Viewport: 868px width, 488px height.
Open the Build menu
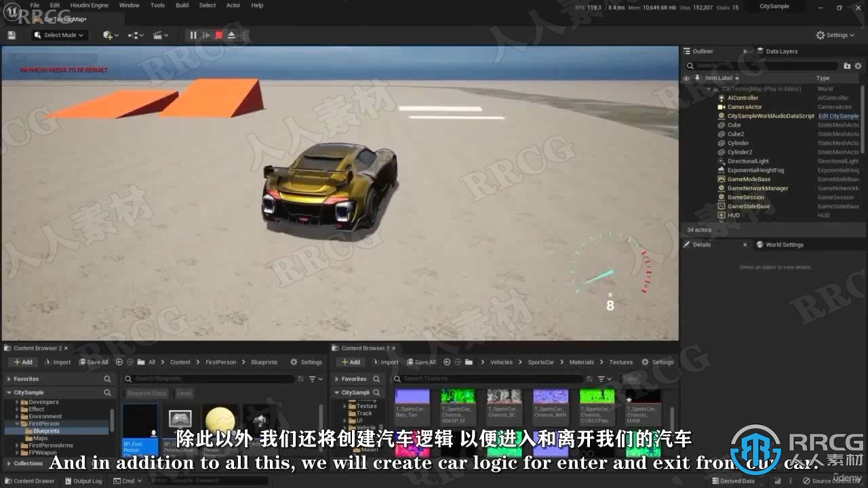tap(182, 5)
